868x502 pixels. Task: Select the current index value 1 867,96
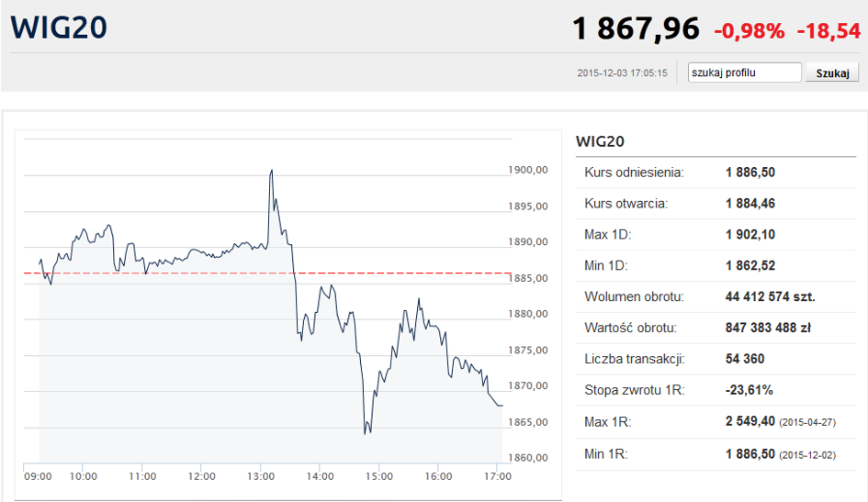tap(636, 28)
